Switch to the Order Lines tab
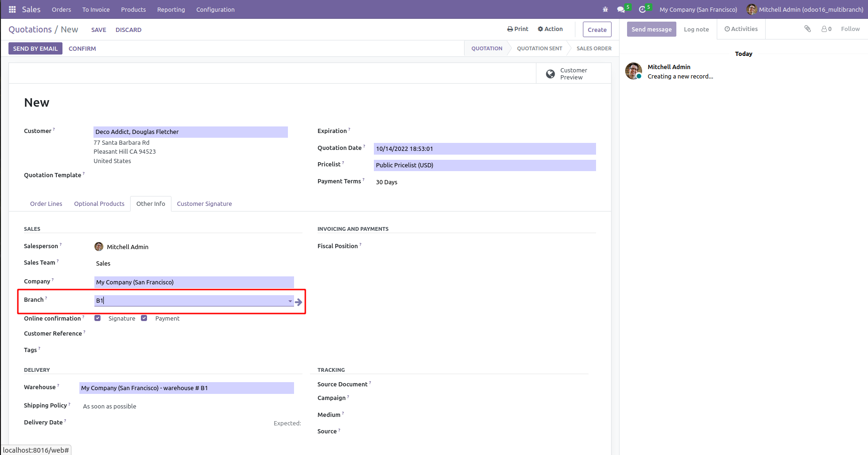 click(x=46, y=204)
